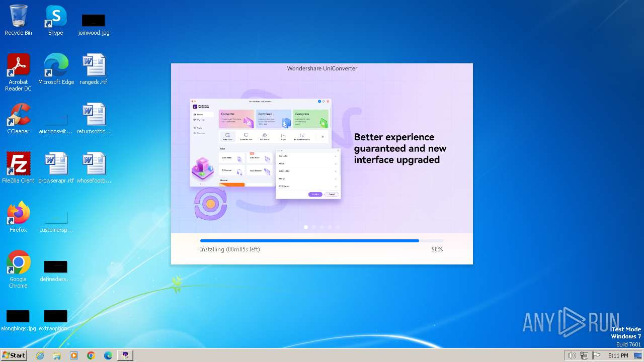
Task: Open the CCleaner desktop shortcut
Action: coord(18,119)
